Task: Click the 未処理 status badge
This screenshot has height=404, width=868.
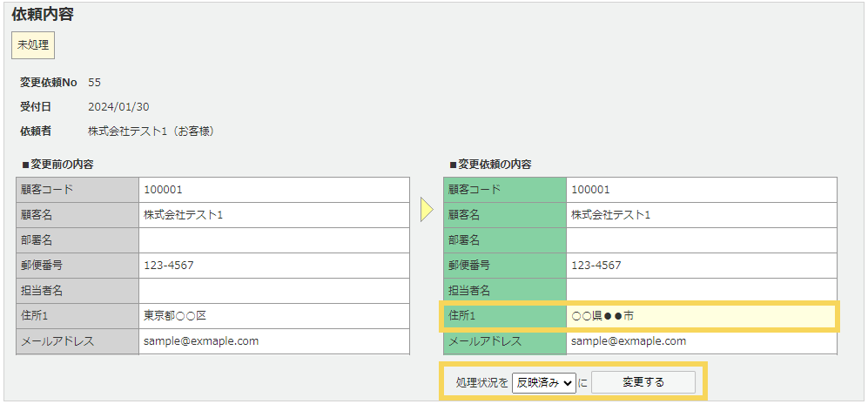Action: (x=33, y=45)
